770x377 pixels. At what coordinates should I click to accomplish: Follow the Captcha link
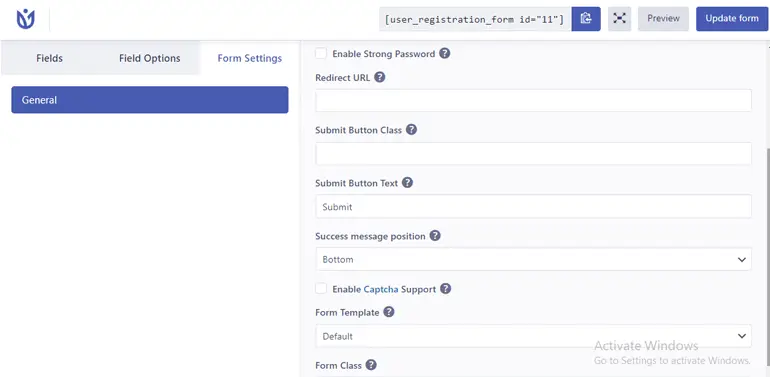point(381,289)
